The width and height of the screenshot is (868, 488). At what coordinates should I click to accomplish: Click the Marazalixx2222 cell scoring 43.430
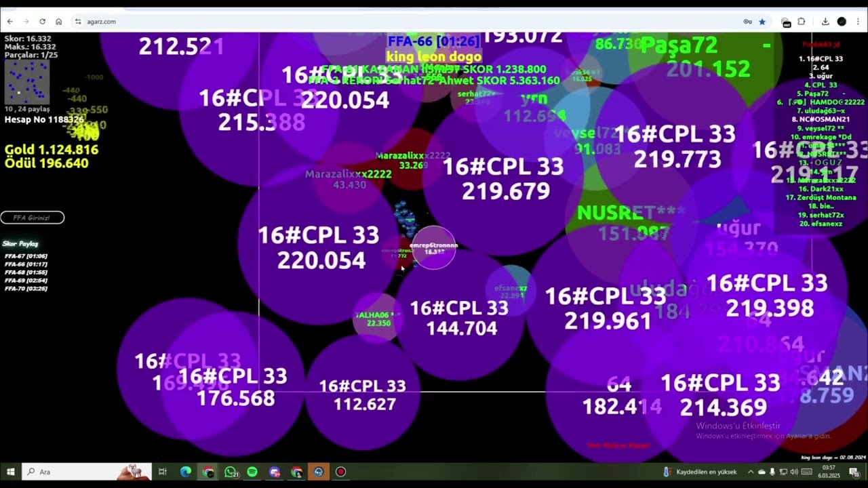pos(349,179)
